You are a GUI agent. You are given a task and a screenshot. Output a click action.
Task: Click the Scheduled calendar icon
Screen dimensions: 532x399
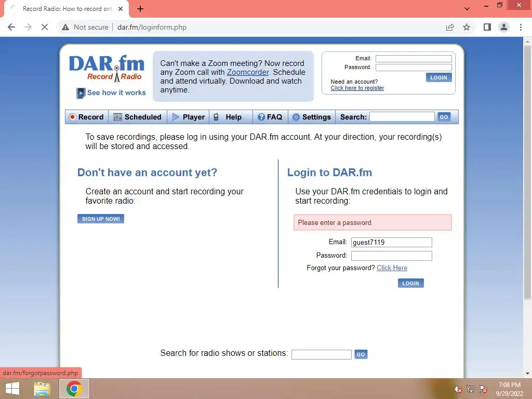coord(117,117)
